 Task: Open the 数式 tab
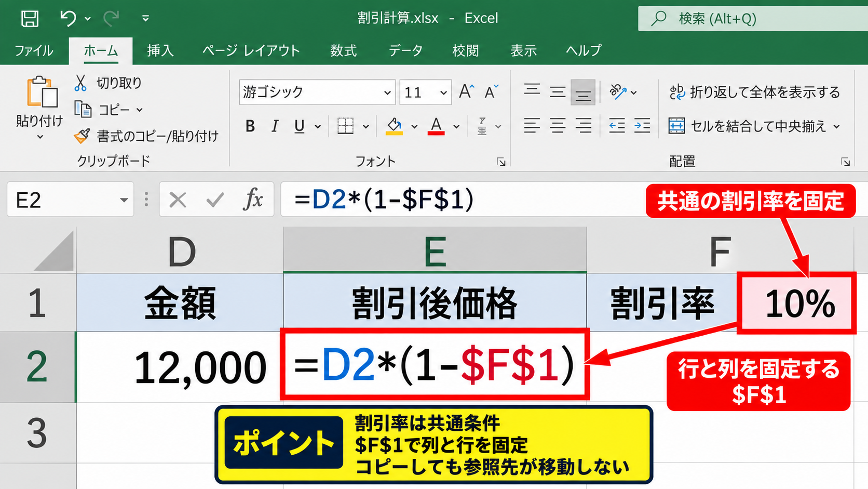coord(344,50)
